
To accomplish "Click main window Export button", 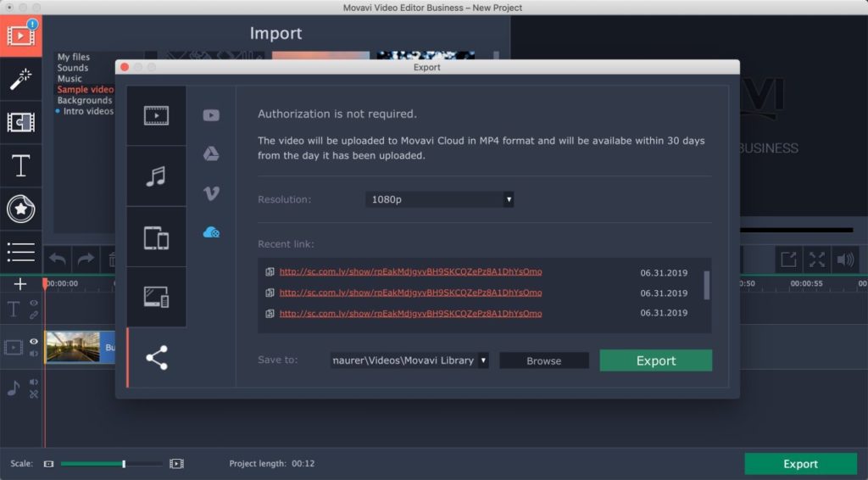I will point(800,464).
